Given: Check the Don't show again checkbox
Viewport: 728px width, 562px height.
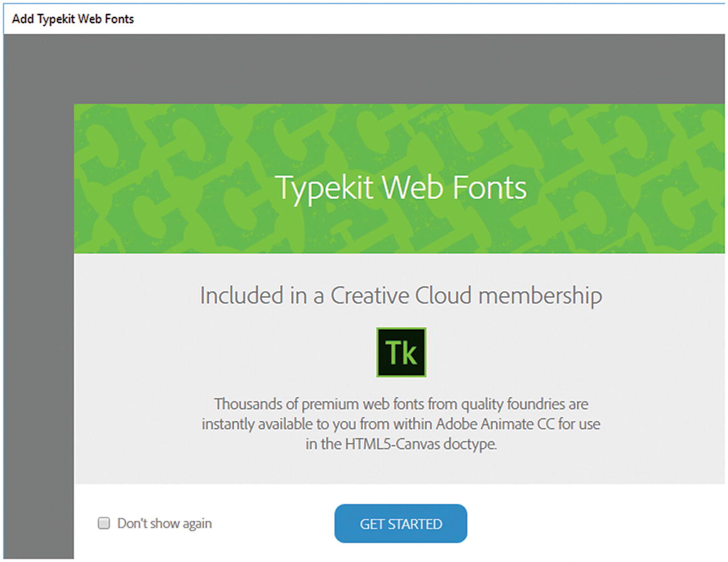Looking at the screenshot, I should point(104,523).
